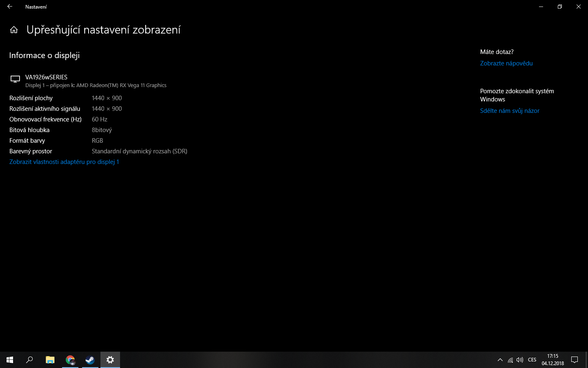Switch the CES input language indicator

point(532,360)
